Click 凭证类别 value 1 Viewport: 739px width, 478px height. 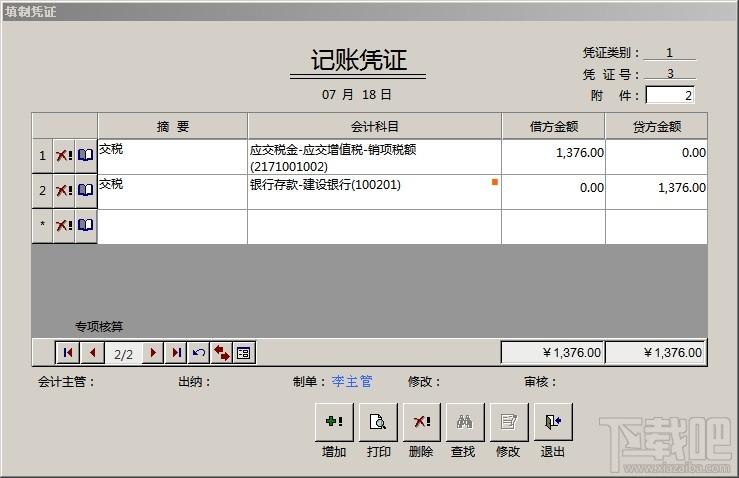[x=669, y=52]
